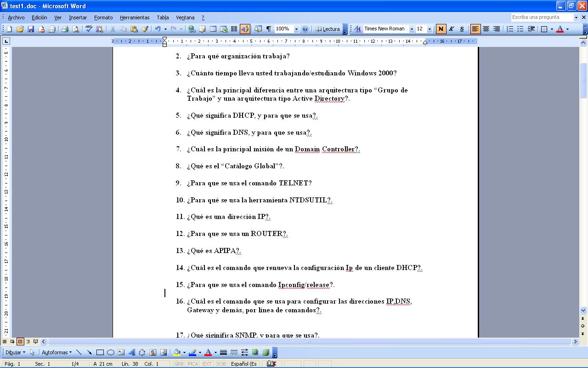This screenshot has height=368, width=588.
Task: Click the Insert Clip Art icon
Action: [153, 353]
